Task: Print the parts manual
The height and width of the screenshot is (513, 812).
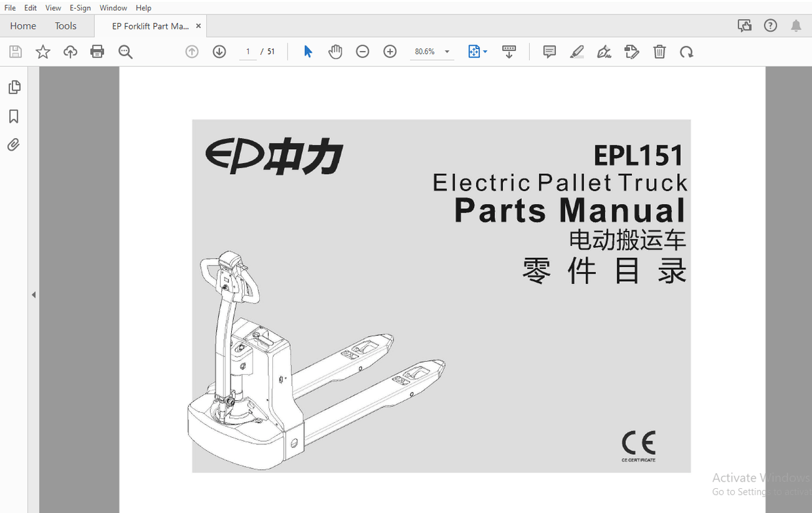Action: [x=97, y=51]
